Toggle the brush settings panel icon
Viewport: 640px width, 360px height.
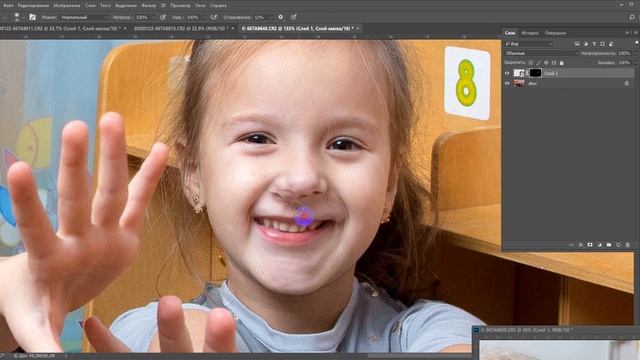click(x=32, y=17)
